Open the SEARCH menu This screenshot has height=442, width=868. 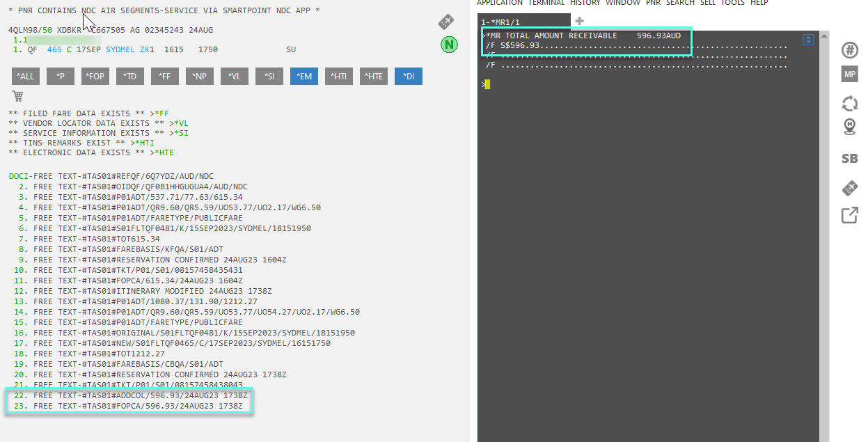click(x=680, y=3)
